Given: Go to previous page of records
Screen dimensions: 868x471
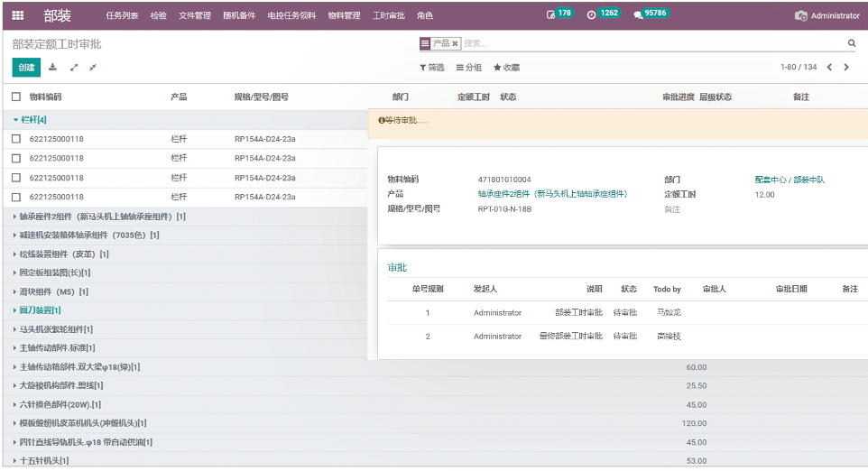Looking at the screenshot, I should point(829,68).
